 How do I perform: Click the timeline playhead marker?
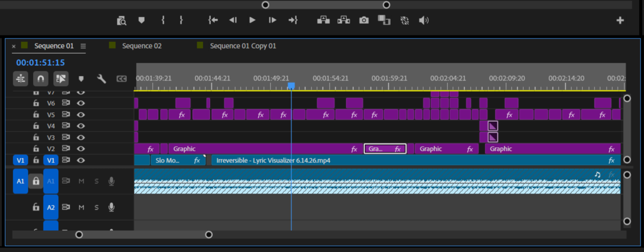coord(291,86)
